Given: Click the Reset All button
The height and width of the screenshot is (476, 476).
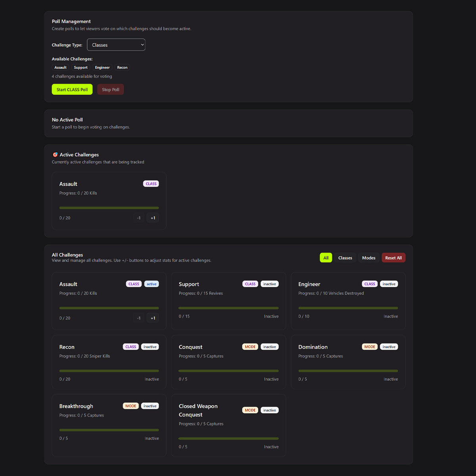Looking at the screenshot, I should [x=393, y=258].
